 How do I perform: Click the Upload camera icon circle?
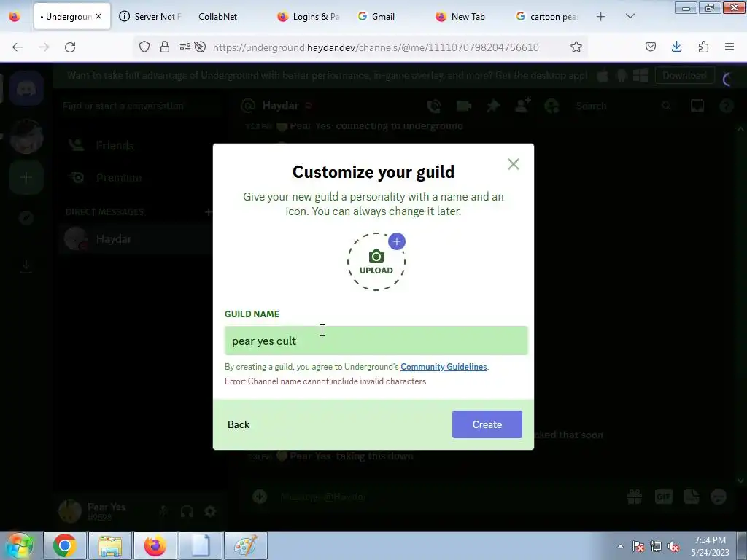(x=376, y=262)
